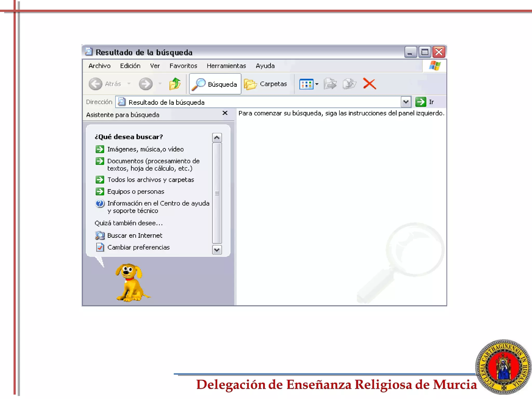Viewport: 532px width, 399px height.
Task: Close the Asistente para búsqueda panel
Action: point(225,113)
